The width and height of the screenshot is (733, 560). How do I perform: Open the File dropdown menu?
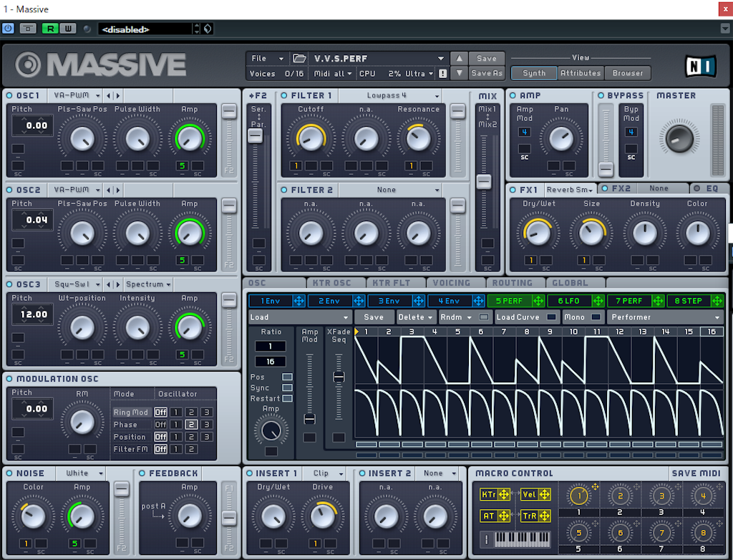[267, 59]
